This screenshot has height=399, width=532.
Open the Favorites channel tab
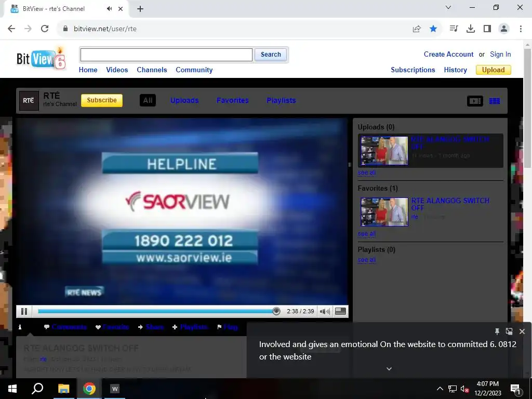[x=232, y=100]
